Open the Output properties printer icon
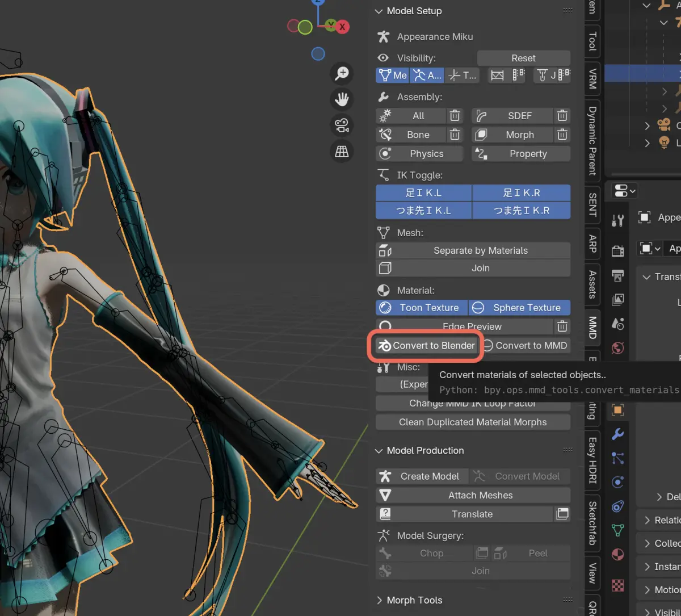 click(x=618, y=275)
